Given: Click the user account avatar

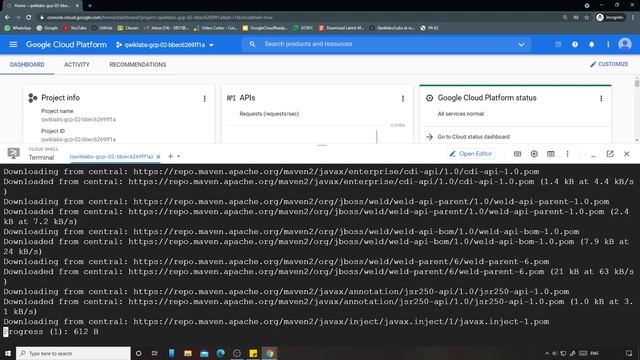Looking at the screenshot, I should pyautogui.click(x=624, y=44).
